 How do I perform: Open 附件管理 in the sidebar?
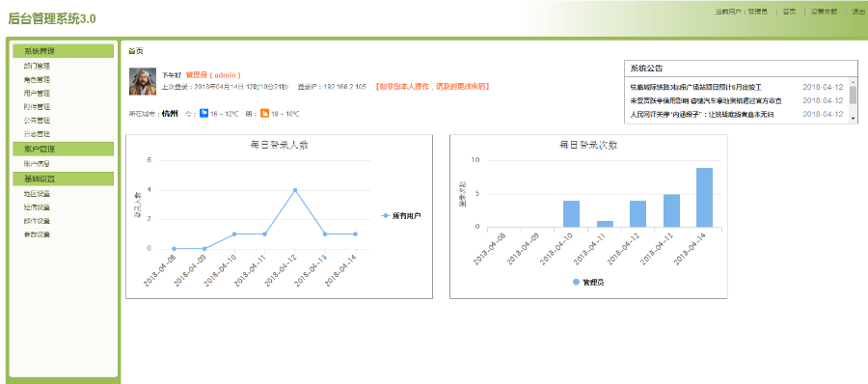(37, 106)
